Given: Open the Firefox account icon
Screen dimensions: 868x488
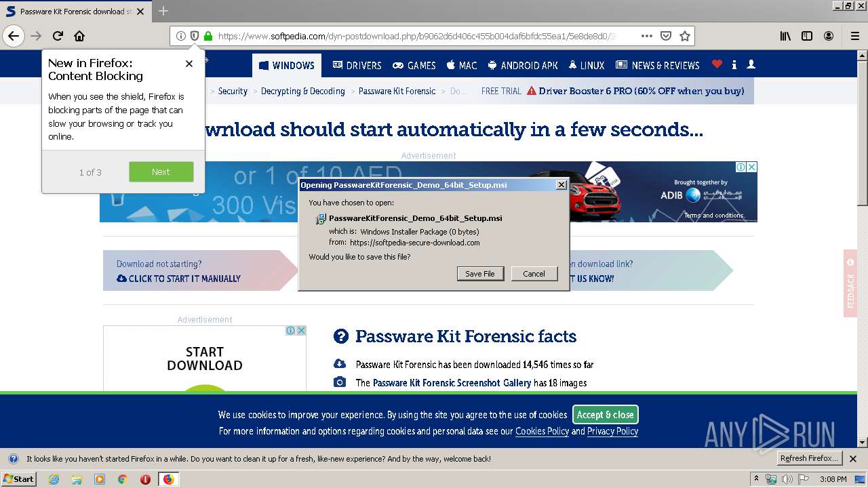Looking at the screenshot, I should click(x=829, y=36).
